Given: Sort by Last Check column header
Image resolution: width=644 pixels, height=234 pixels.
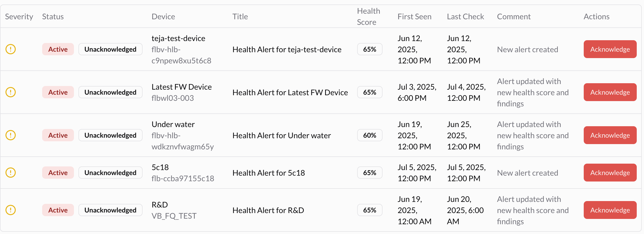Looking at the screenshot, I should (x=465, y=16).
